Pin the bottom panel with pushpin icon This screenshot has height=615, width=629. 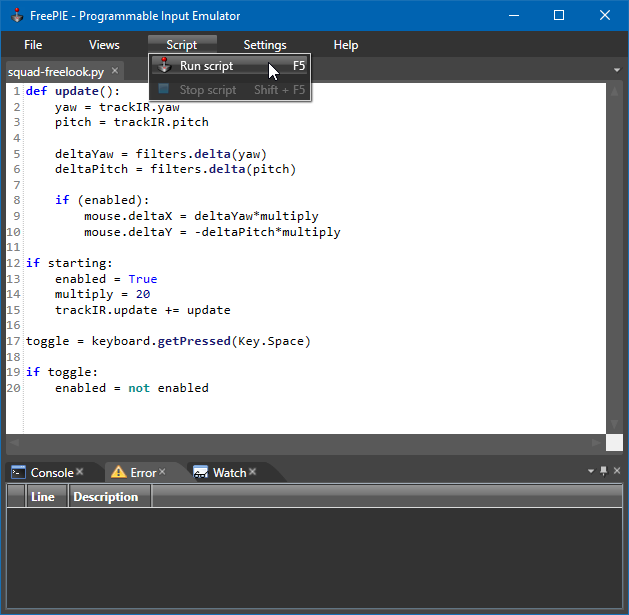(x=603, y=471)
